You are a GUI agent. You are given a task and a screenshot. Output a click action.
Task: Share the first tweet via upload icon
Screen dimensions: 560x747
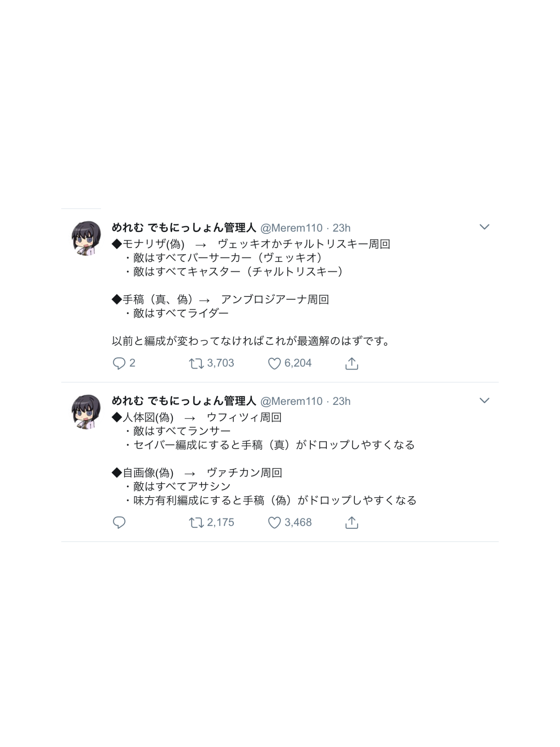pyautogui.click(x=352, y=363)
